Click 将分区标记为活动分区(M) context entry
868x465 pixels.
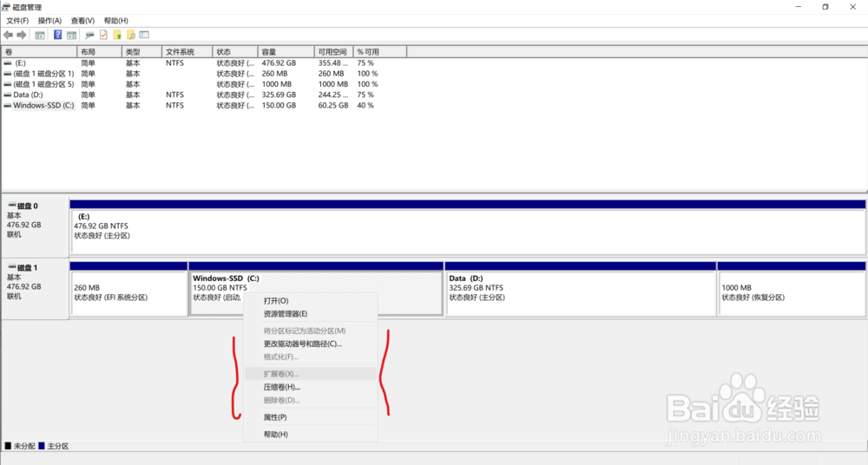pos(311,331)
